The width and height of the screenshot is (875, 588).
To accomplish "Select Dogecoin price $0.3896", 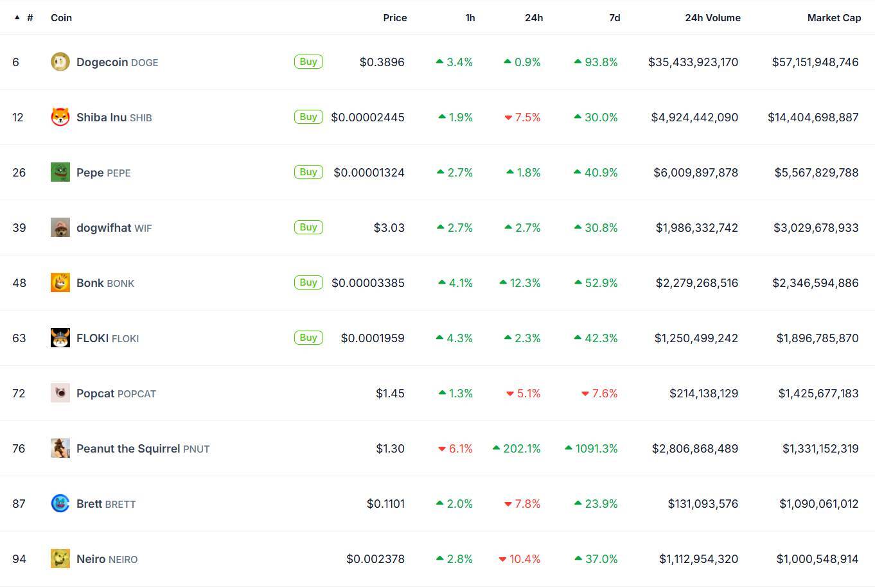I will click(382, 62).
